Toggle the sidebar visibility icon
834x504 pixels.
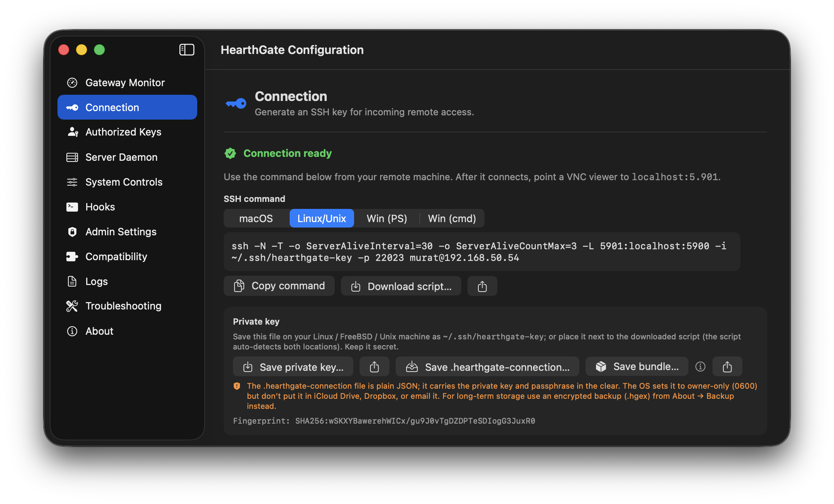187,50
